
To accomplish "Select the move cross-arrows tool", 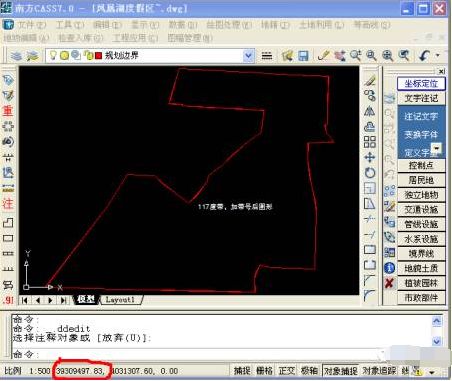I will pyautogui.click(x=370, y=157).
